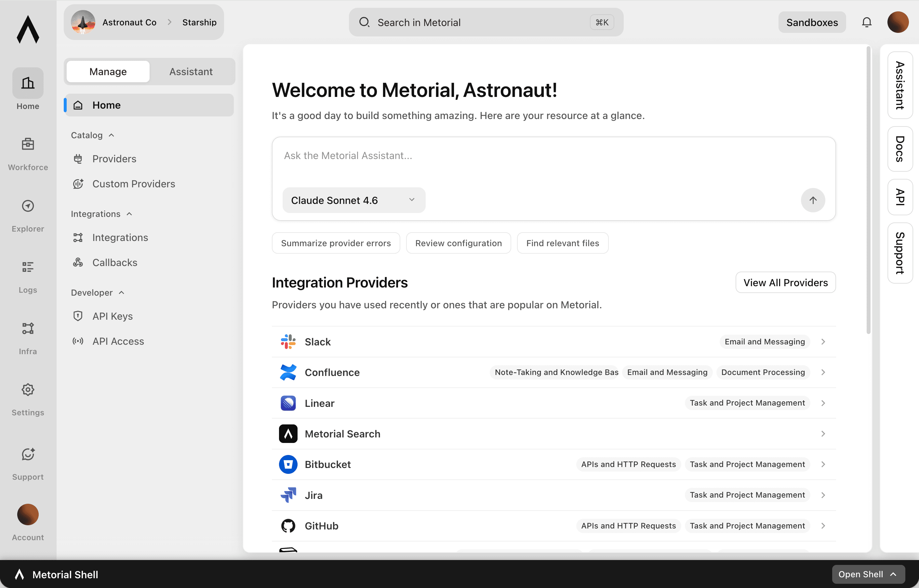Open Integrations item in sidebar list
919x588 pixels.
(149, 237)
